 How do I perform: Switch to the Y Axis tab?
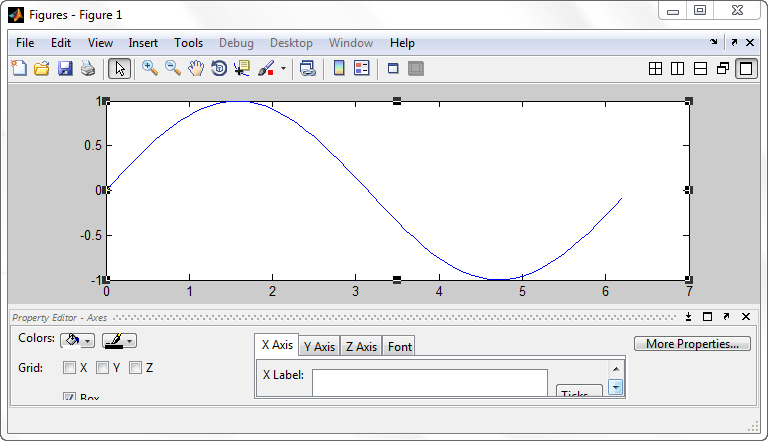coord(319,346)
